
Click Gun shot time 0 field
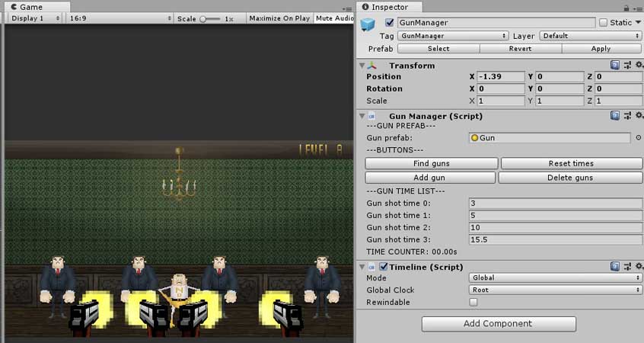click(x=556, y=204)
